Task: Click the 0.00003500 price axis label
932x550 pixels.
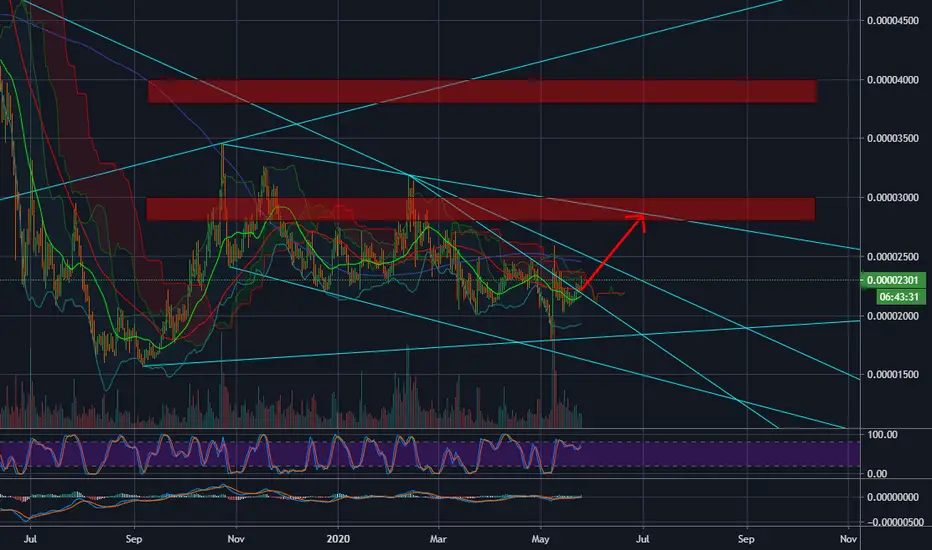Action: (893, 139)
